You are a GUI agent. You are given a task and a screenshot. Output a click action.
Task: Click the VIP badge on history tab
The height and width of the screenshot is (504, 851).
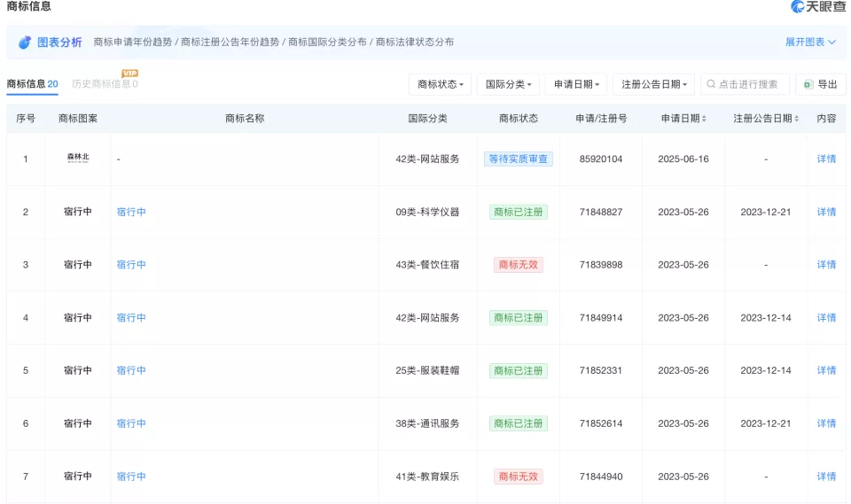[x=129, y=73]
